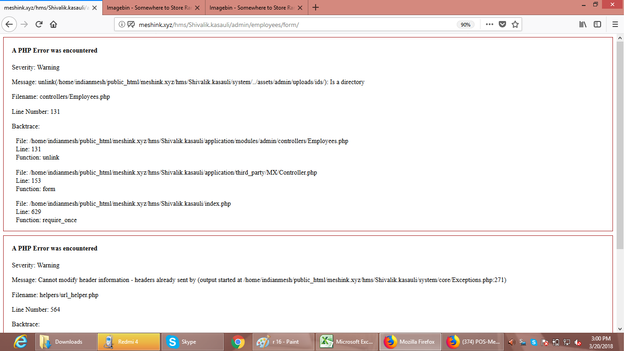This screenshot has width=644, height=351.
Task: Click the first 'A PHP Error was encountered' heading
Action: (54, 51)
